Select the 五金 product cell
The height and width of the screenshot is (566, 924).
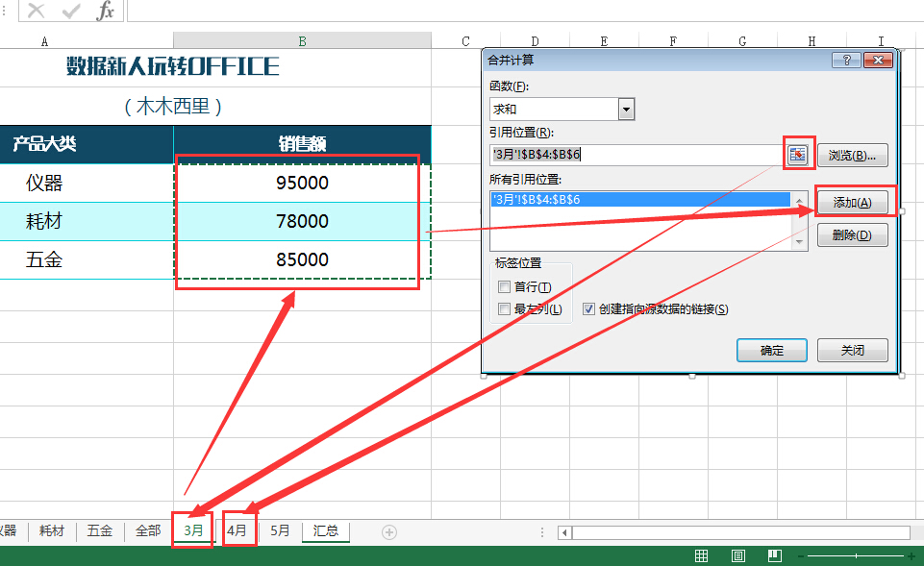(87, 259)
